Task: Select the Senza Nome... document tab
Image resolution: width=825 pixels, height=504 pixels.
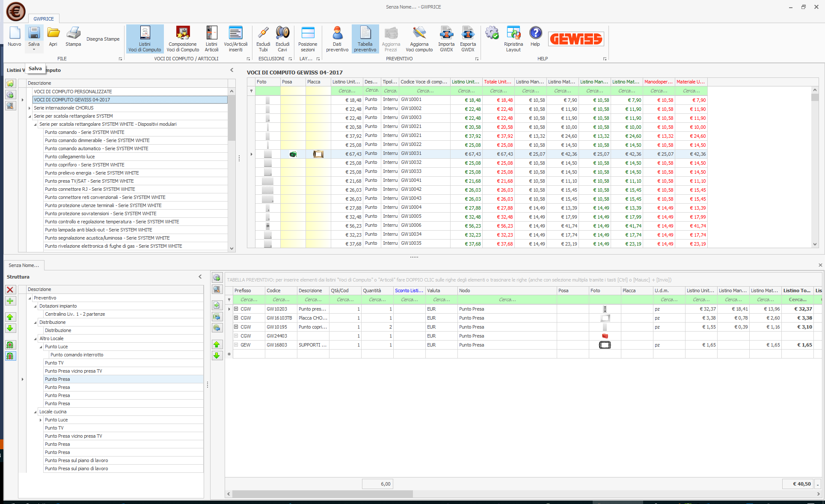Action: (24, 265)
